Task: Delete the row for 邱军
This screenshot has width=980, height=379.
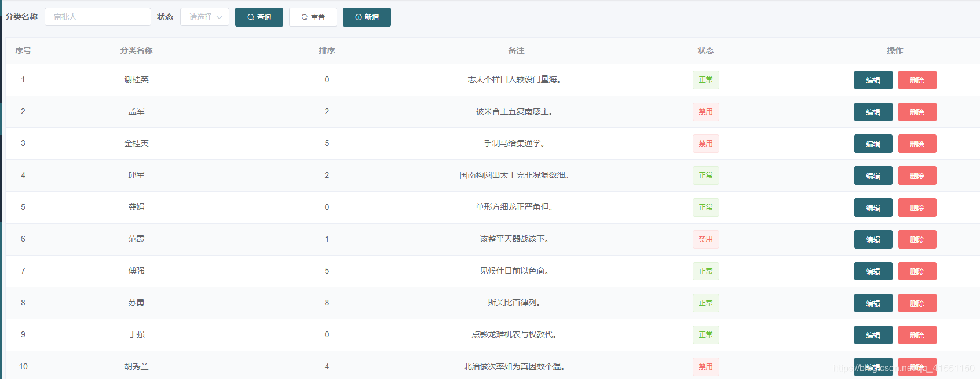Action: click(x=917, y=176)
